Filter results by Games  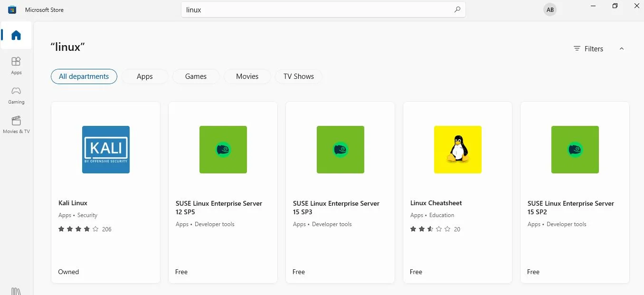196,76
